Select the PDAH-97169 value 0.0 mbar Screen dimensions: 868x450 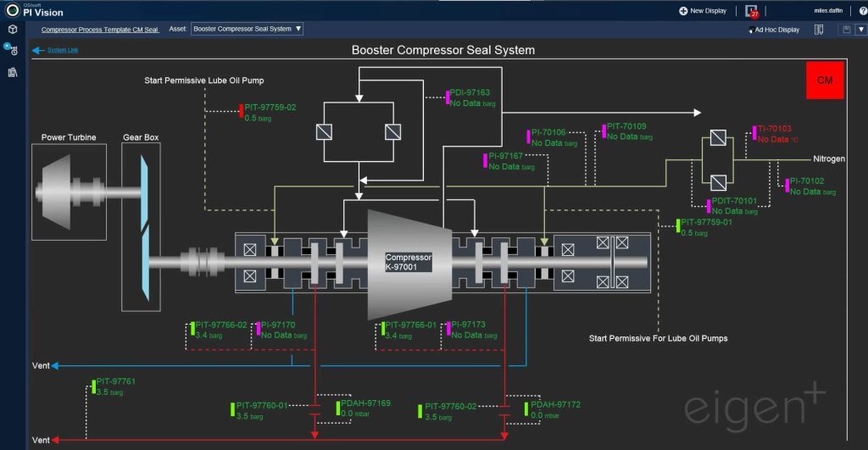pyautogui.click(x=355, y=414)
